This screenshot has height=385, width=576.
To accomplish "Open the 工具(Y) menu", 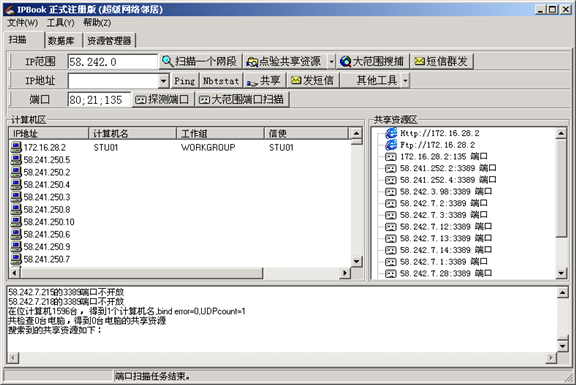I will [x=60, y=23].
